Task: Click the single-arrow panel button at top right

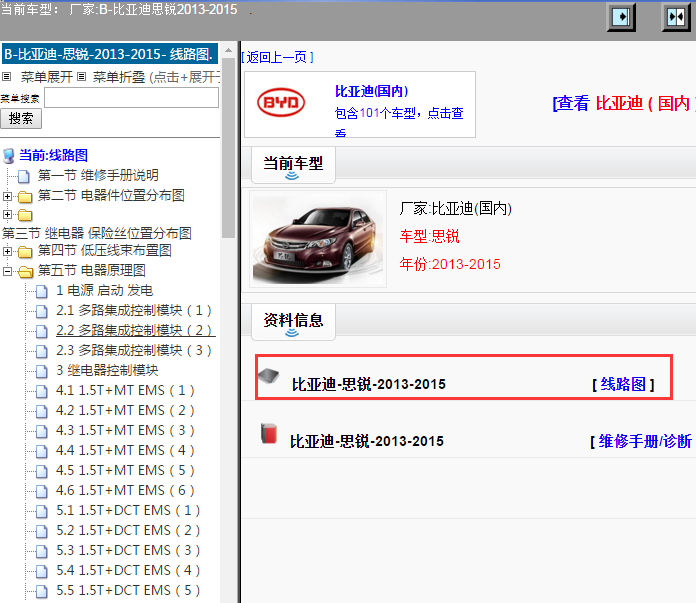Action: tap(622, 17)
